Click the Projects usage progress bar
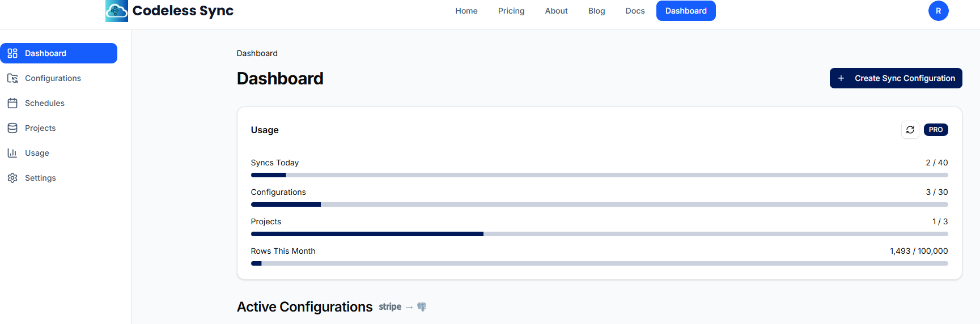This screenshot has width=980, height=324. click(599, 234)
